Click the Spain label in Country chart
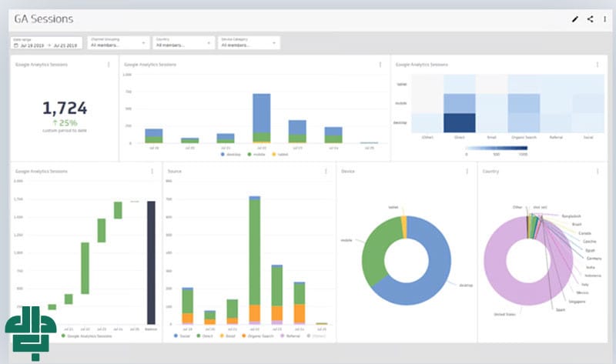Image resolution: width=616 pixels, height=364 pixels. click(561, 310)
